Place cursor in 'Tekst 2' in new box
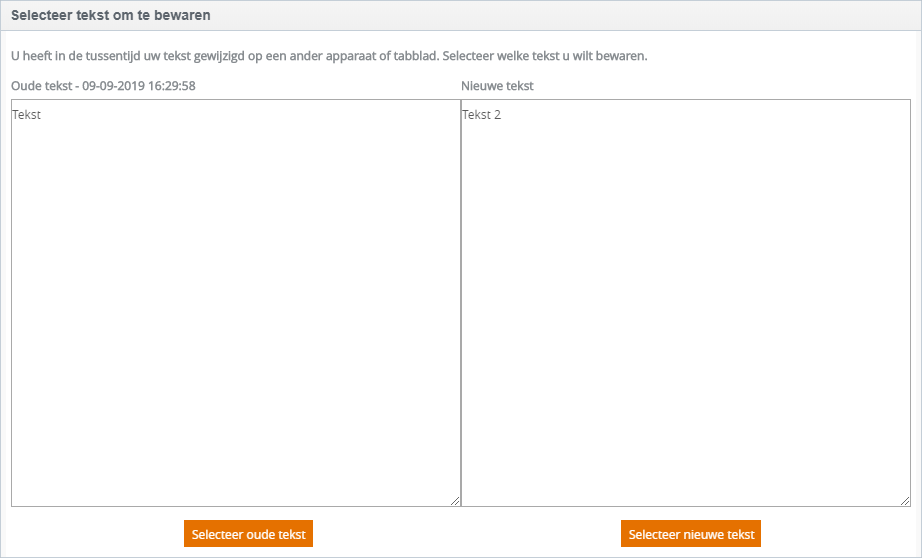The image size is (922, 558). pyautogui.click(x=482, y=115)
